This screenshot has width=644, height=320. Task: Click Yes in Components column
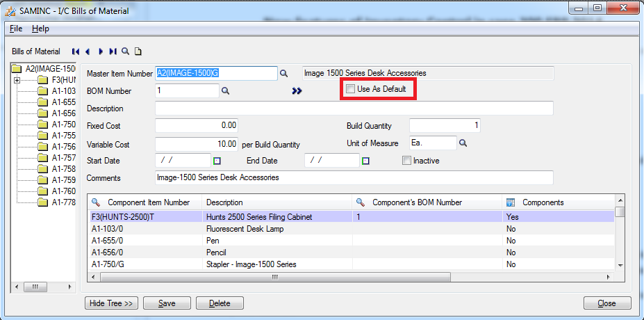(512, 217)
